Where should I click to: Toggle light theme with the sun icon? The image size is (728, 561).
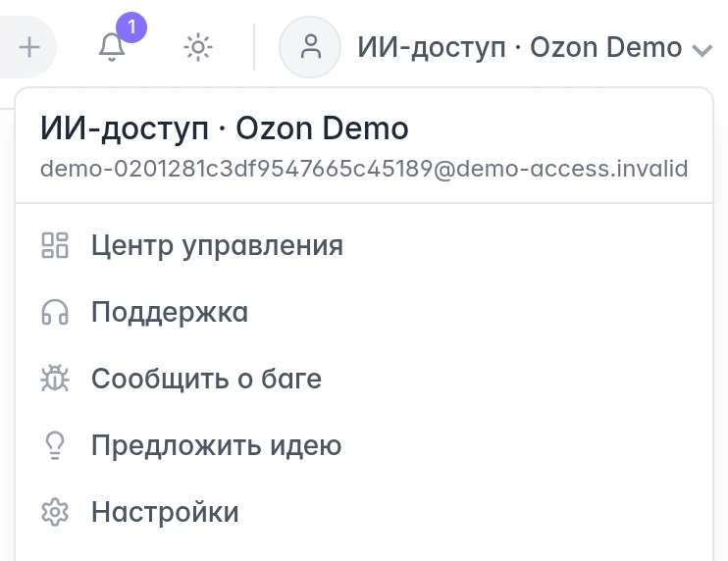(x=198, y=47)
